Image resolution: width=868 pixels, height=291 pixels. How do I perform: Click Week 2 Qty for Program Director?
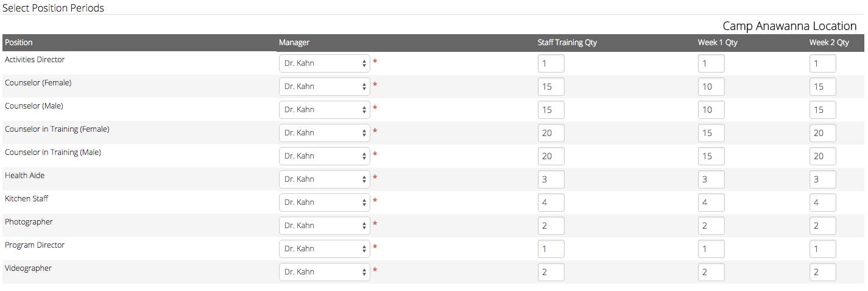click(822, 249)
